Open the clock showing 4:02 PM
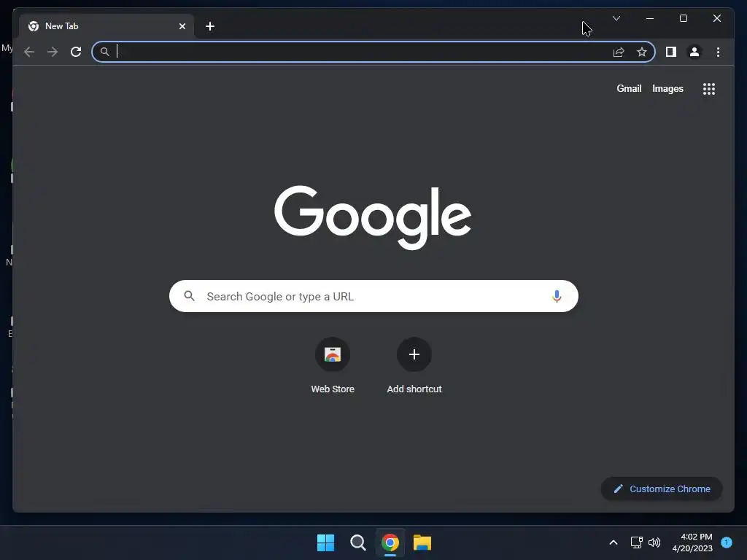This screenshot has height=560, width=747. (x=692, y=542)
